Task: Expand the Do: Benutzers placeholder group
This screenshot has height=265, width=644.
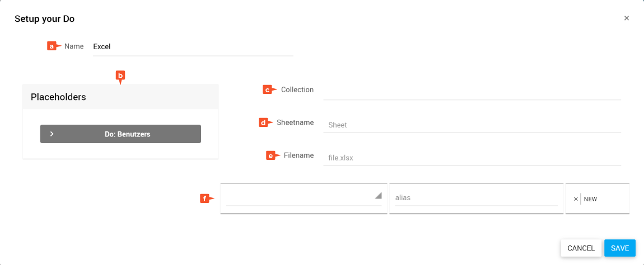Action: coord(120,134)
